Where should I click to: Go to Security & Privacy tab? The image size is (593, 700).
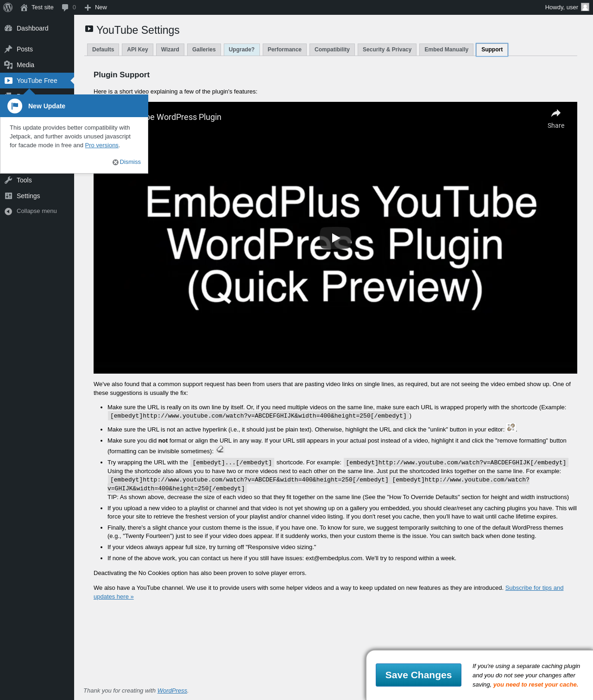(387, 50)
